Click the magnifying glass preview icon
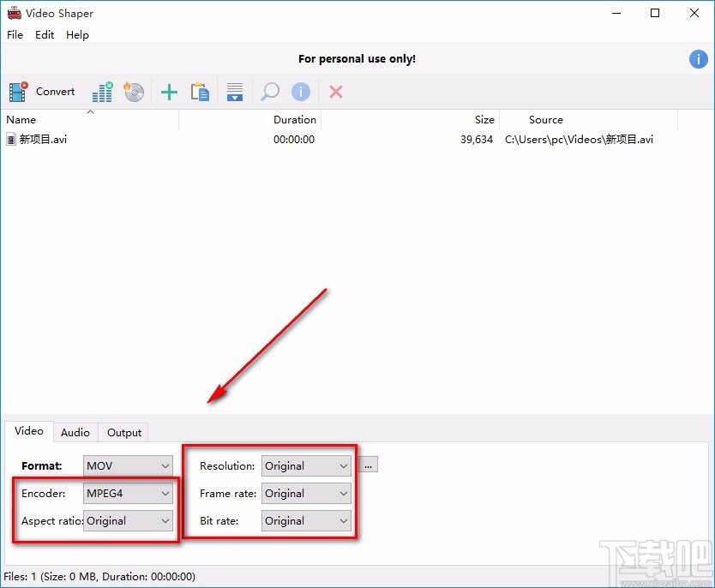 [x=270, y=92]
